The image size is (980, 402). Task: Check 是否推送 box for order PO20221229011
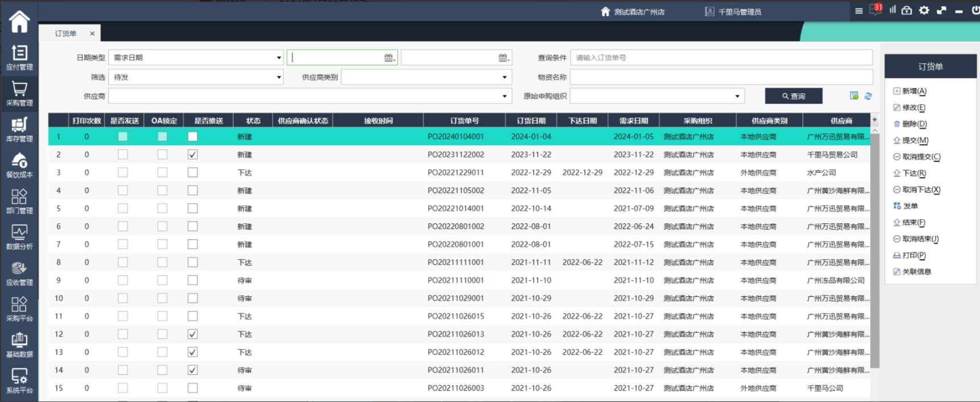[192, 173]
